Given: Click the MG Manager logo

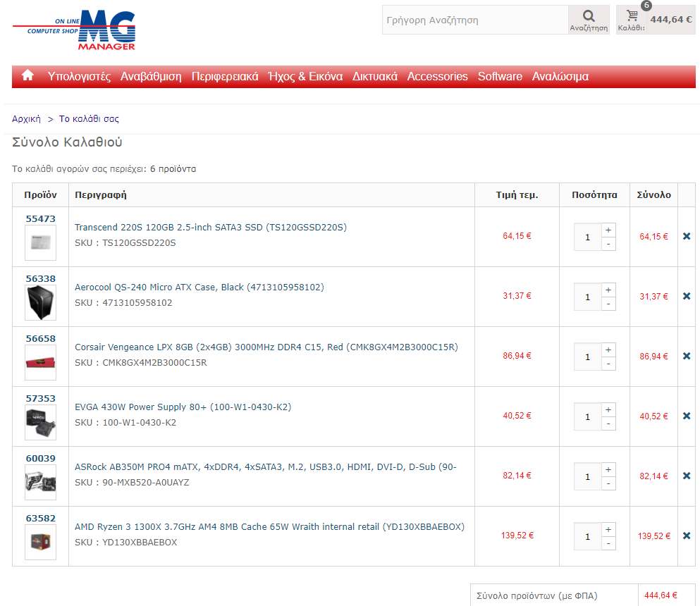Looking at the screenshot, I should 74,30.
